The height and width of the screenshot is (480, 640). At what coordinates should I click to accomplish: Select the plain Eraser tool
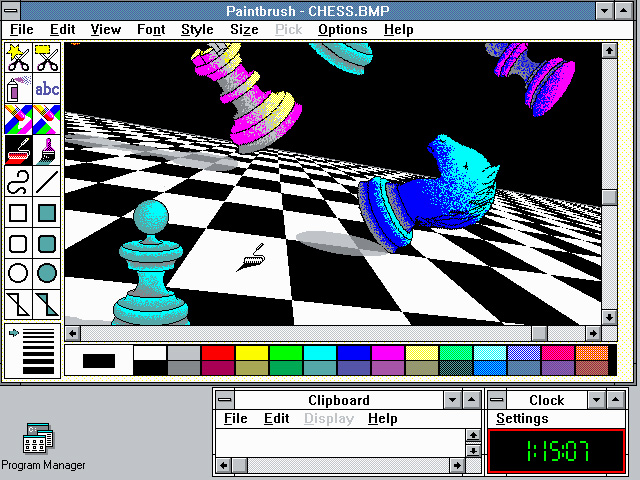[x=47, y=119]
